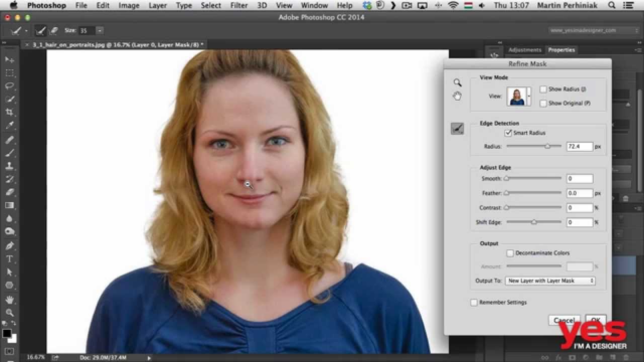The height and width of the screenshot is (362, 644).
Task: Select the Clone Stamp tool
Action: point(10,166)
